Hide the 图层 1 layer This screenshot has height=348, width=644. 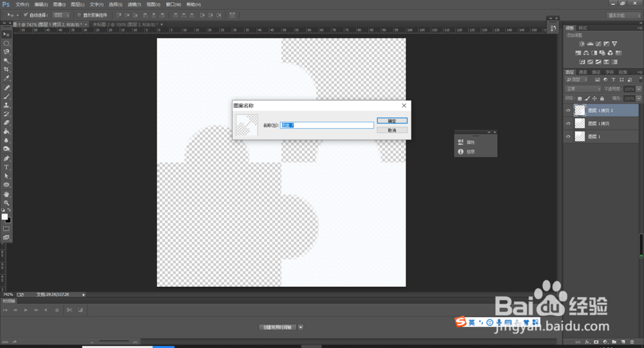click(x=568, y=136)
